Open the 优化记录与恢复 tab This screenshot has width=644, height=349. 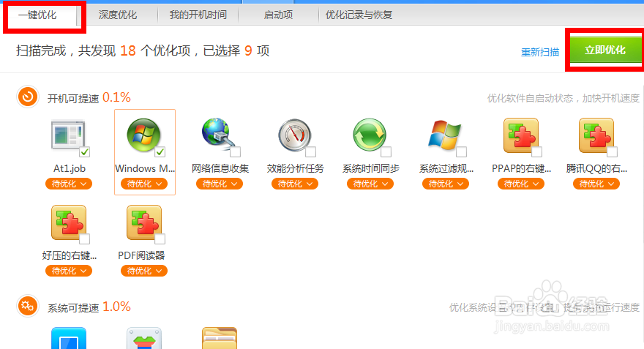coord(359,15)
